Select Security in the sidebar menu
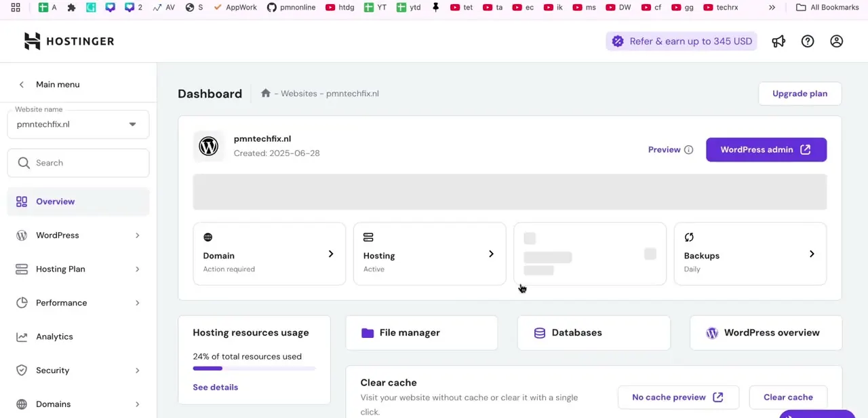 pyautogui.click(x=78, y=370)
